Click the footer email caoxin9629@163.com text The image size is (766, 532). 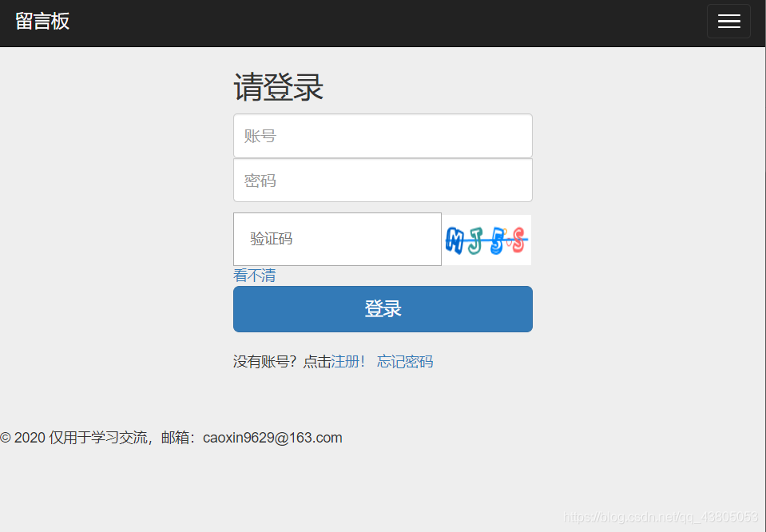272,438
